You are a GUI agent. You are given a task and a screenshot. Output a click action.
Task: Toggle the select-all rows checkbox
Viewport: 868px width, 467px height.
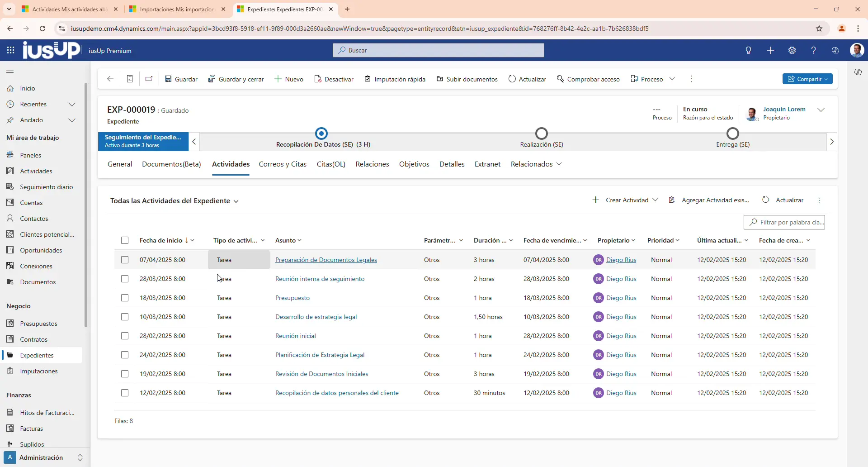click(125, 240)
